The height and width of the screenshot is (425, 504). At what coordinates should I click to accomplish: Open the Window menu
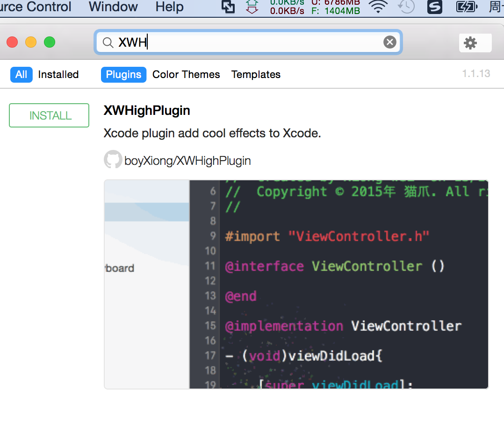pos(113,7)
